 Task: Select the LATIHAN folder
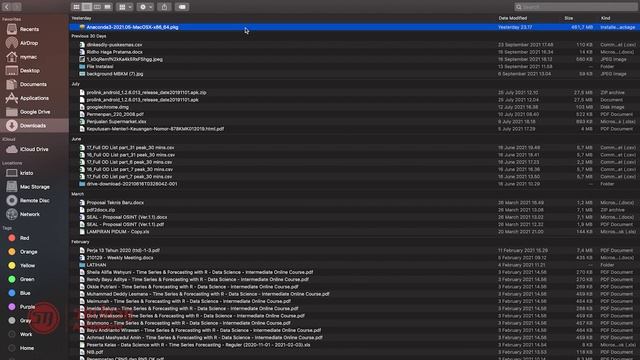coord(354,265)
